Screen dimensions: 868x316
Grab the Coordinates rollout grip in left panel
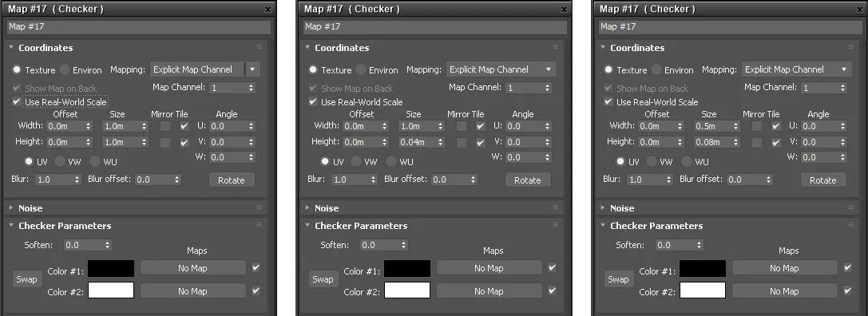tap(259, 48)
